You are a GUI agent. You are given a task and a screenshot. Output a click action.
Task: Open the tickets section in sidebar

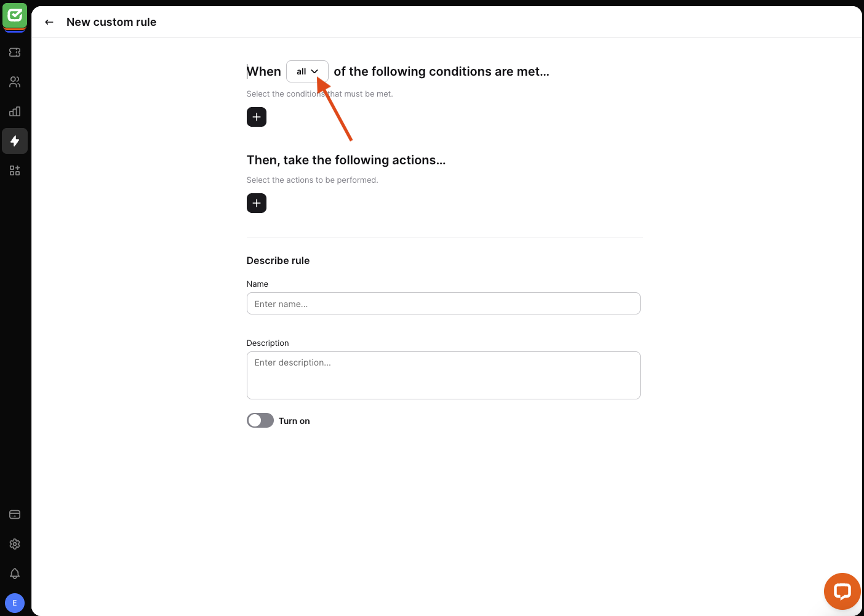15,52
